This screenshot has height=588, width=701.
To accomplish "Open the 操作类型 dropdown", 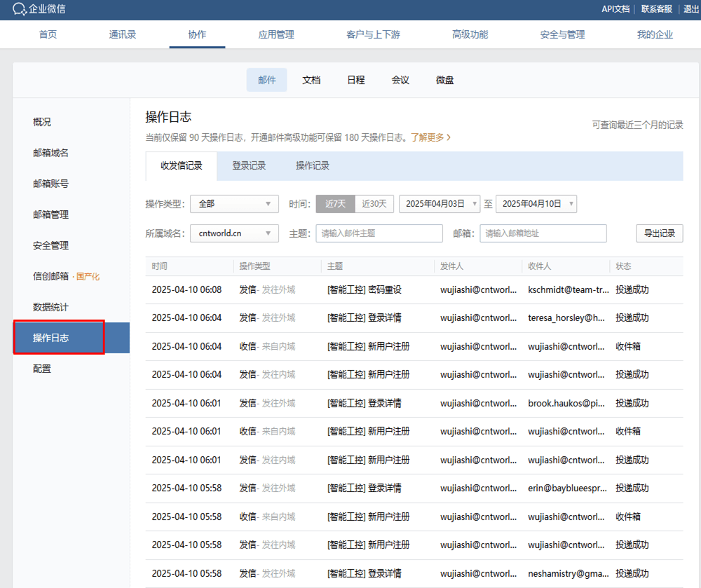I will click(234, 204).
